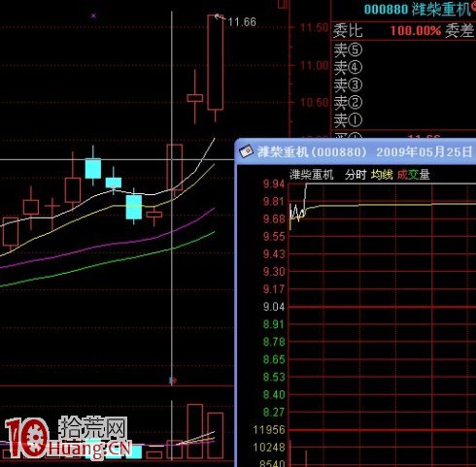Click the 11956 volume axis label
This screenshot has height=467, width=476.
point(269,430)
